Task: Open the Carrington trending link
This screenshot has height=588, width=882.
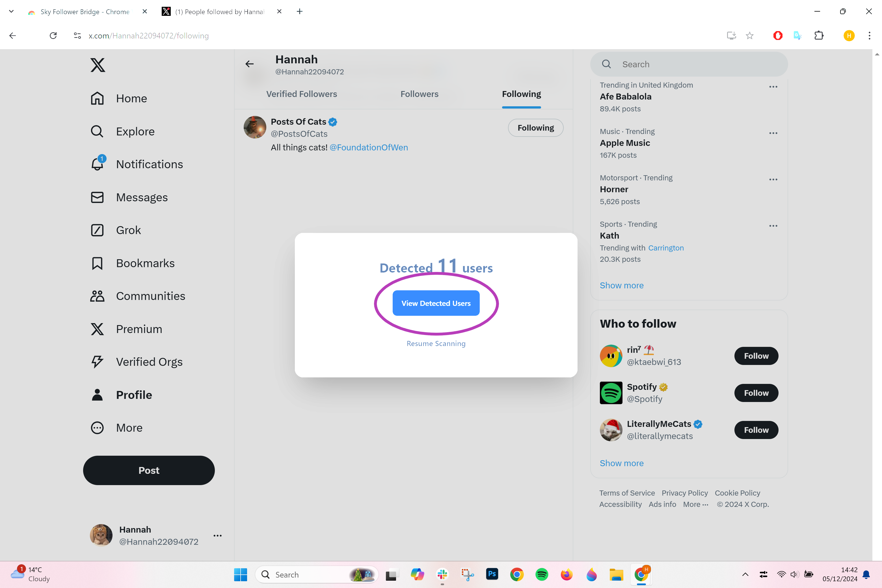Action: (x=666, y=248)
